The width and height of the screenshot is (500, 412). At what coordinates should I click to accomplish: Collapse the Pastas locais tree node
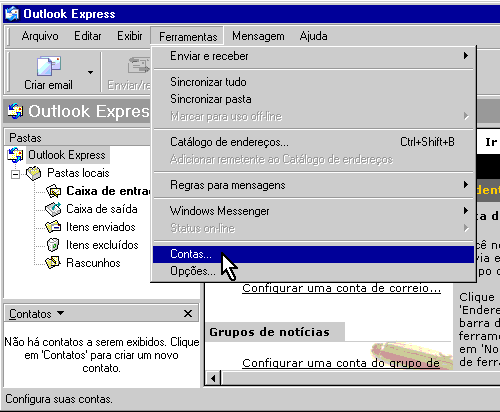15,174
